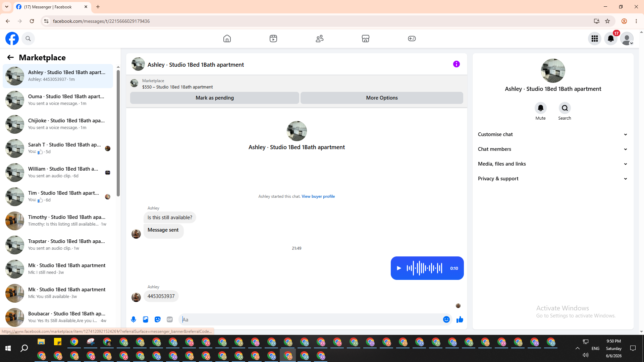Click the conversation list scrollbar

pos(118,133)
